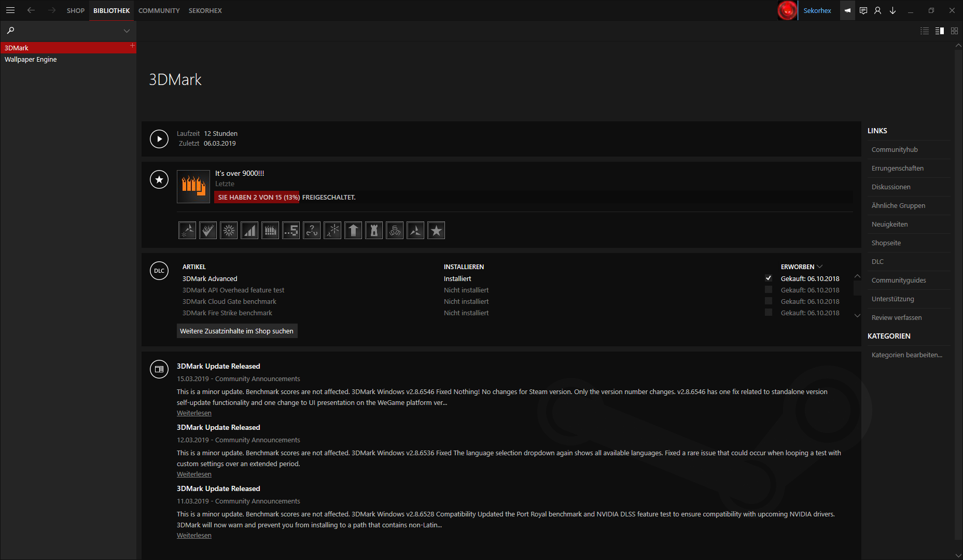Click the achievement progress bar (2 von 15)
The height and width of the screenshot is (560, 963).
point(534,197)
